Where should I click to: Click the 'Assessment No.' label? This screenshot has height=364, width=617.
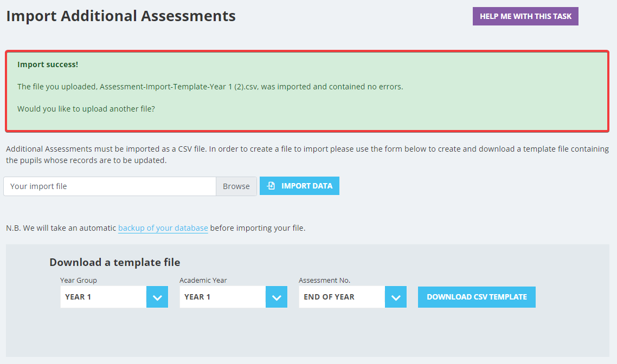coord(324,280)
